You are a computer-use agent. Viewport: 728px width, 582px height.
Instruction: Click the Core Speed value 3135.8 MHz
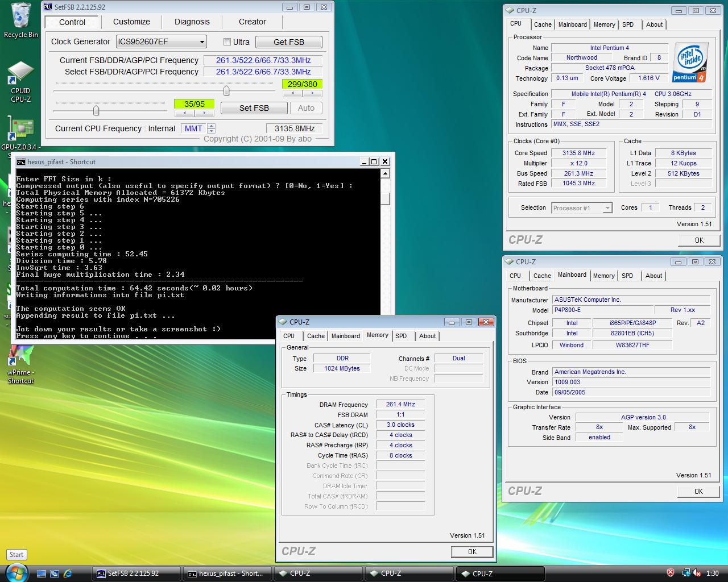click(x=579, y=153)
